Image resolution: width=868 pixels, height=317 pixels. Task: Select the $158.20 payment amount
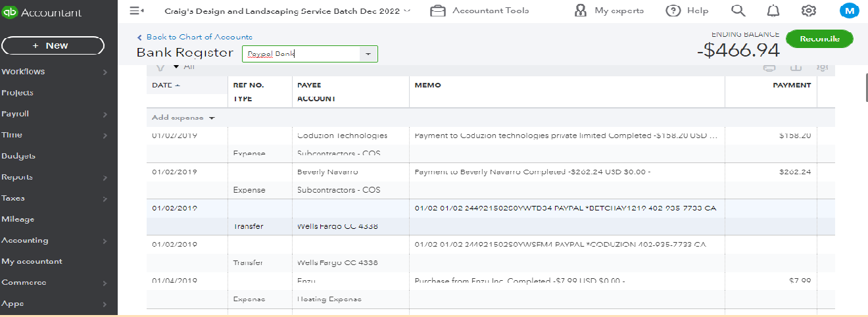(794, 135)
